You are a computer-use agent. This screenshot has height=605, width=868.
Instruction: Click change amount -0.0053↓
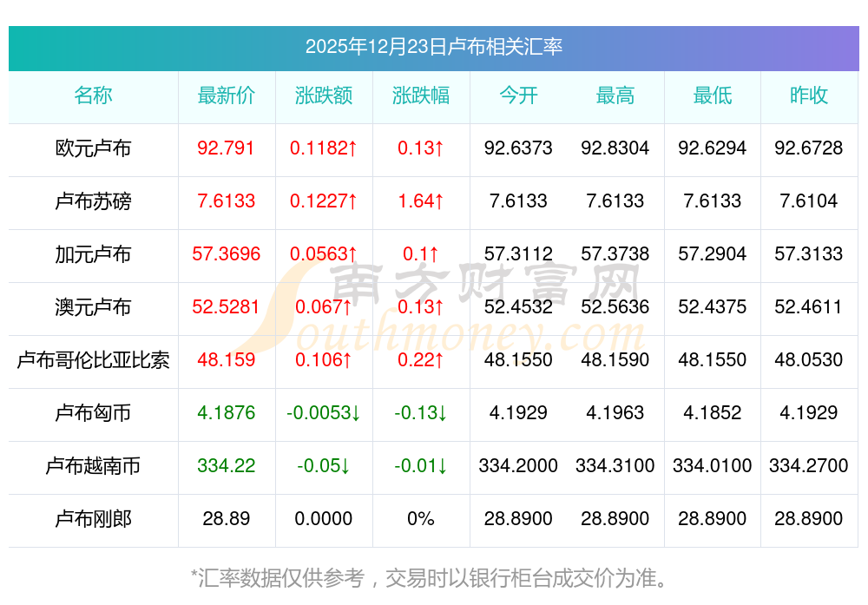point(323,413)
